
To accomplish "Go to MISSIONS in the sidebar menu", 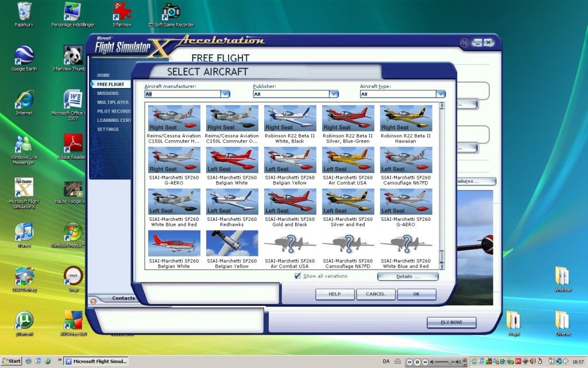I will click(x=108, y=93).
